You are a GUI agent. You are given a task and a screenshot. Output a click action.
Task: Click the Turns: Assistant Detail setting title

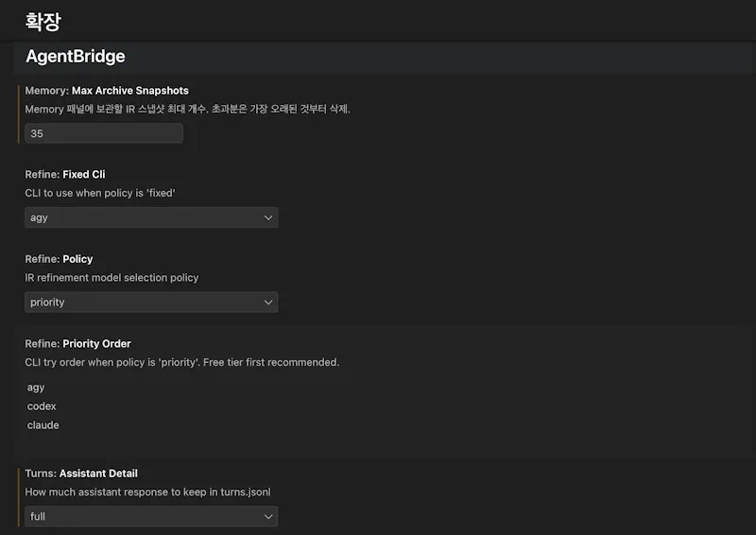pyautogui.click(x=81, y=474)
